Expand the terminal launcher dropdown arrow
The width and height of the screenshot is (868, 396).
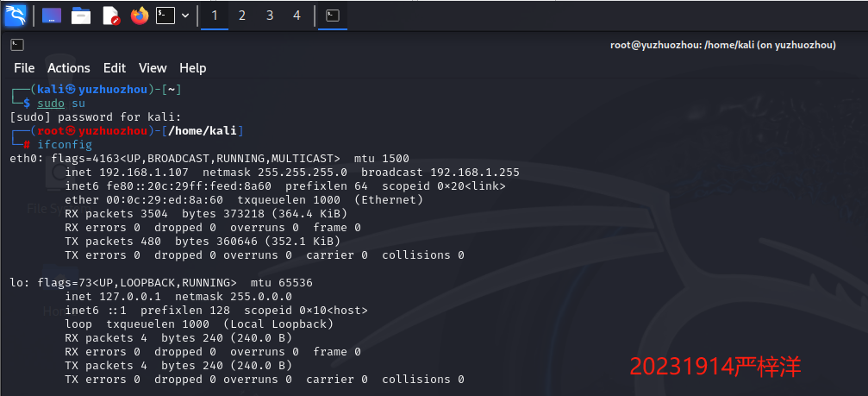185,16
